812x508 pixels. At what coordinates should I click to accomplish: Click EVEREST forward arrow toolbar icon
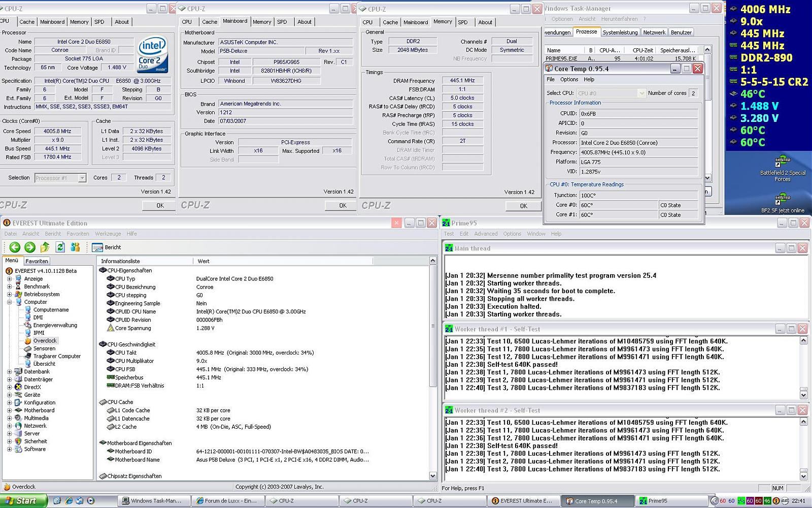point(30,247)
